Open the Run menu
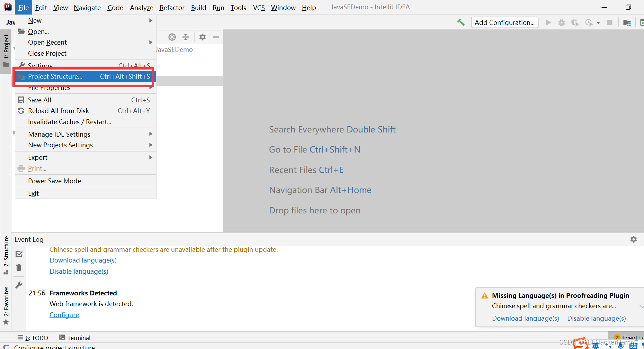644x349 pixels. 218,7
